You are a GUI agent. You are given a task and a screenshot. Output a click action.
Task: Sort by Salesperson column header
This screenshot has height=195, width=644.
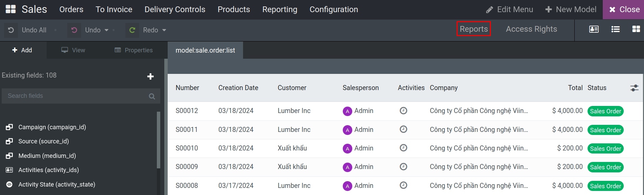[x=361, y=88]
